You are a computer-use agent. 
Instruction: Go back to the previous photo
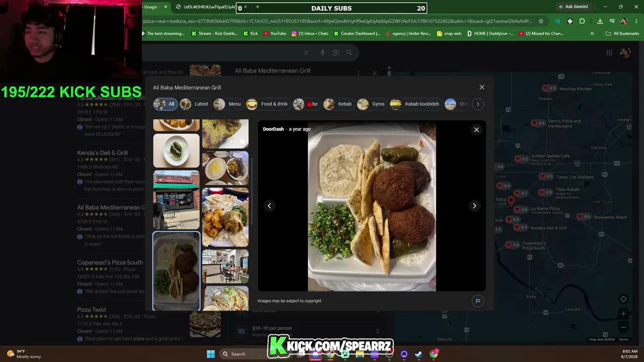tap(269, 206)
